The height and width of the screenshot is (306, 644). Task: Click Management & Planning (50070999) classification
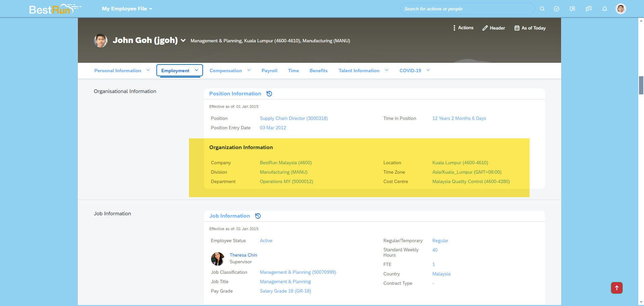[298, 272]
